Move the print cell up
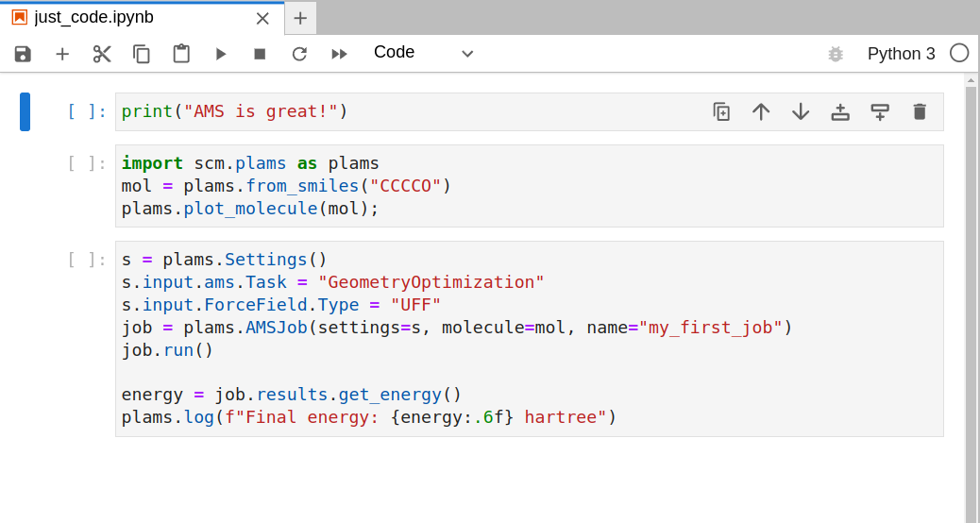Image resolution: width=980 pixels, height=523 pixels. [761, 111]
